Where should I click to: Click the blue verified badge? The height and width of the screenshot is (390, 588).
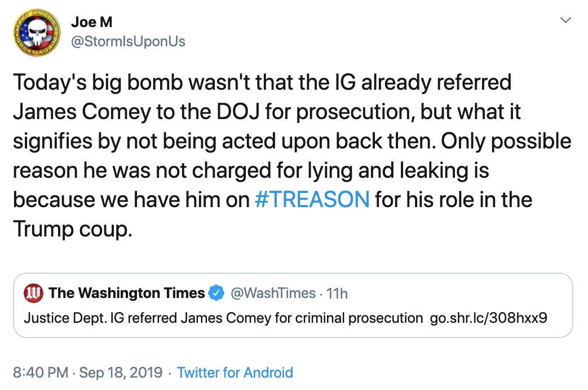(x=216, y=293)
